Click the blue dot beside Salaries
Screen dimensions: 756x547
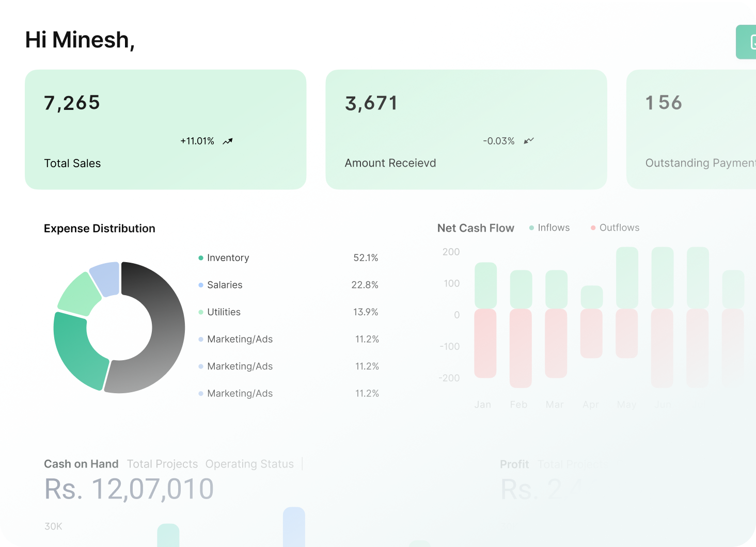click(201, 285)
